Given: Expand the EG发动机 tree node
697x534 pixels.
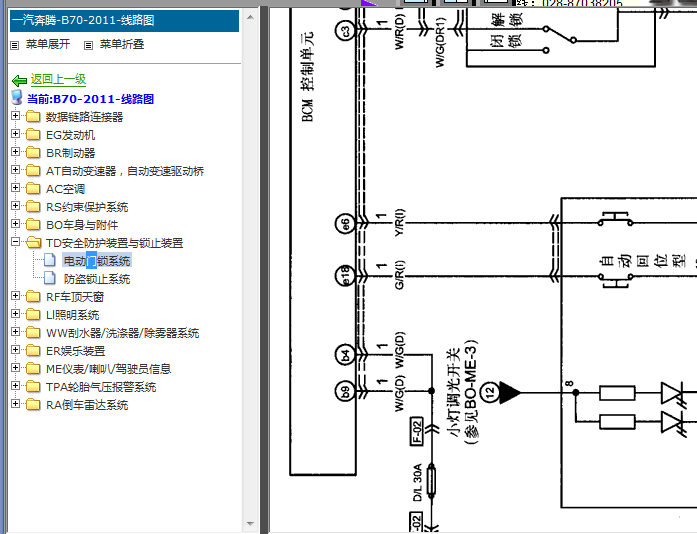Looking at the screenshot, I should [16, 133].
